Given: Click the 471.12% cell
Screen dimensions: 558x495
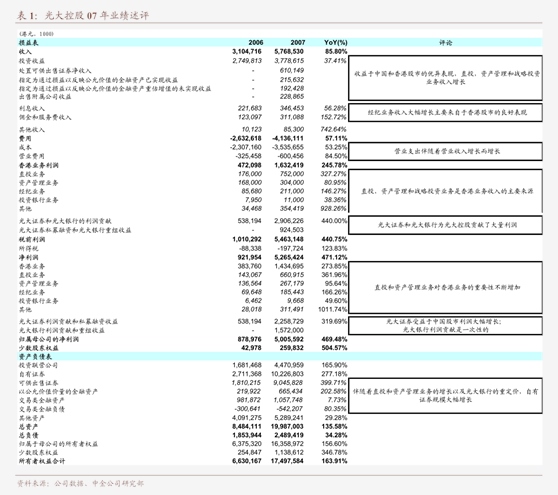Looking at the screenshot, I should pos(334,257).
